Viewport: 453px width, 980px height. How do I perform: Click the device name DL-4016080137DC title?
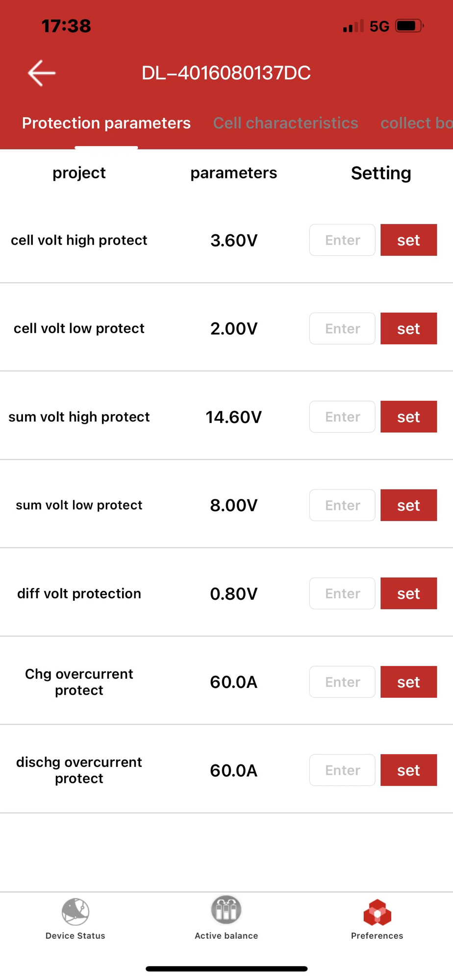(x=226, y=73)
